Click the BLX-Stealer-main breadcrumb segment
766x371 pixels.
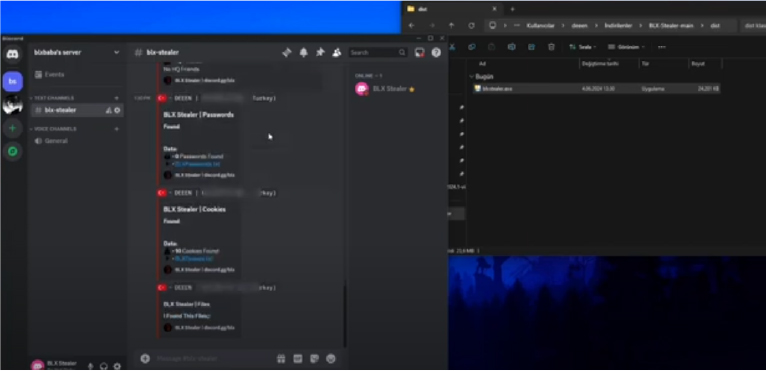pos(671,25)
